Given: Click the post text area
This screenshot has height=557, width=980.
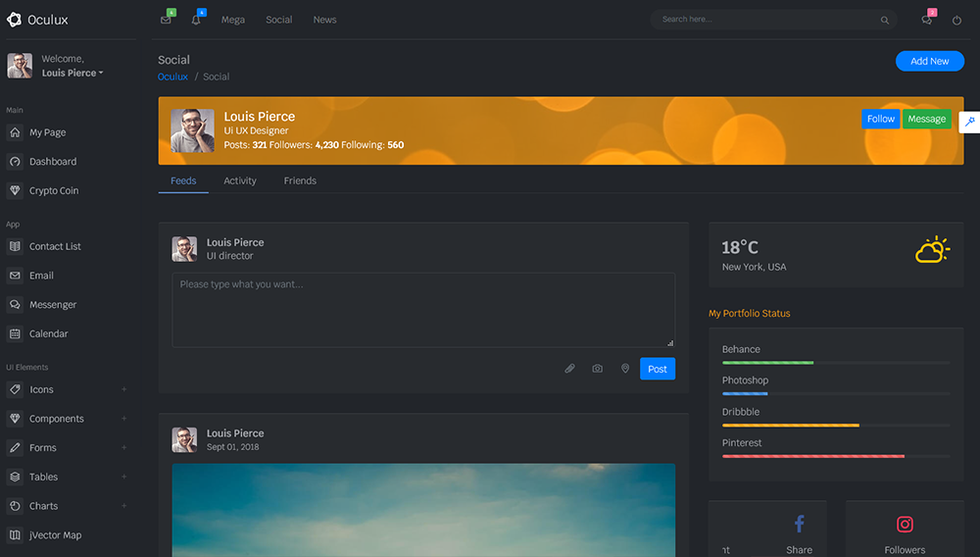Looking at the screenshot, I should pyautogui.click(x=423, y=309).
